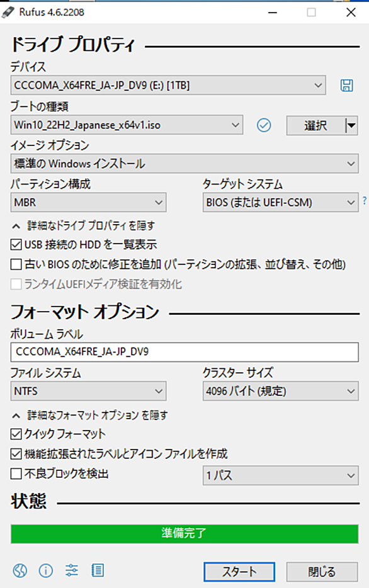
Task: Click the イメージ オプション label
Action: (x=50, y=145)
